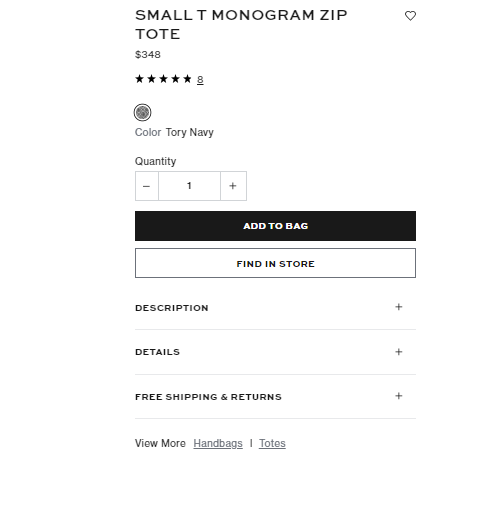Viewport: 503px width, 506px height.
Task: Click the plus icon beside Description
Action: pyautogui.click(x=399, y=307)
